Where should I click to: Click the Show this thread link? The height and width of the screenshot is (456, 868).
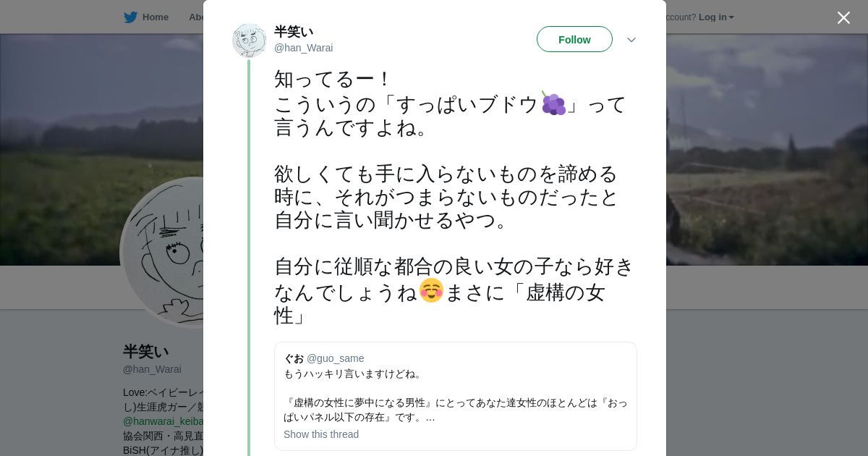coord(321,434)
